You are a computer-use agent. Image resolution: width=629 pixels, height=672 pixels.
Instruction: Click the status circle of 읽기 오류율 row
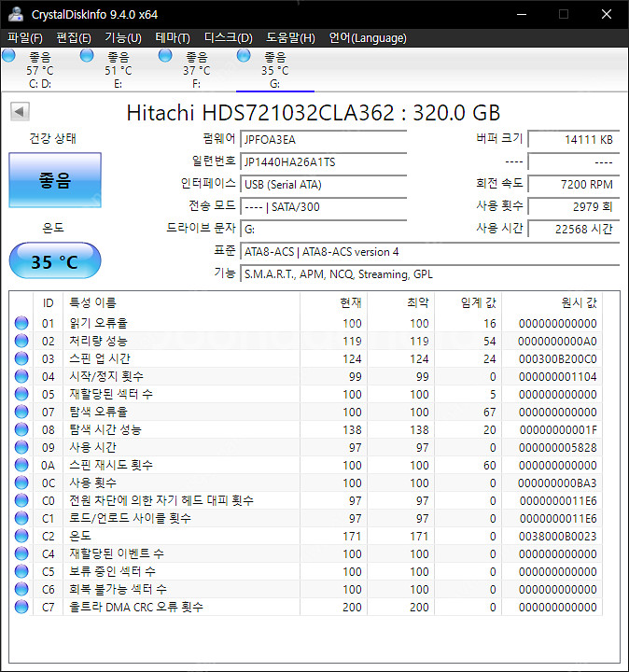pyautogui.click(x=21, y=323)
